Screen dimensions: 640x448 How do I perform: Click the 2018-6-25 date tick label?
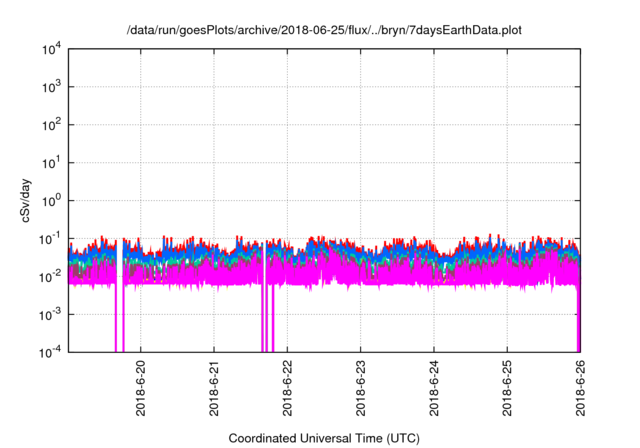point(507,388)
